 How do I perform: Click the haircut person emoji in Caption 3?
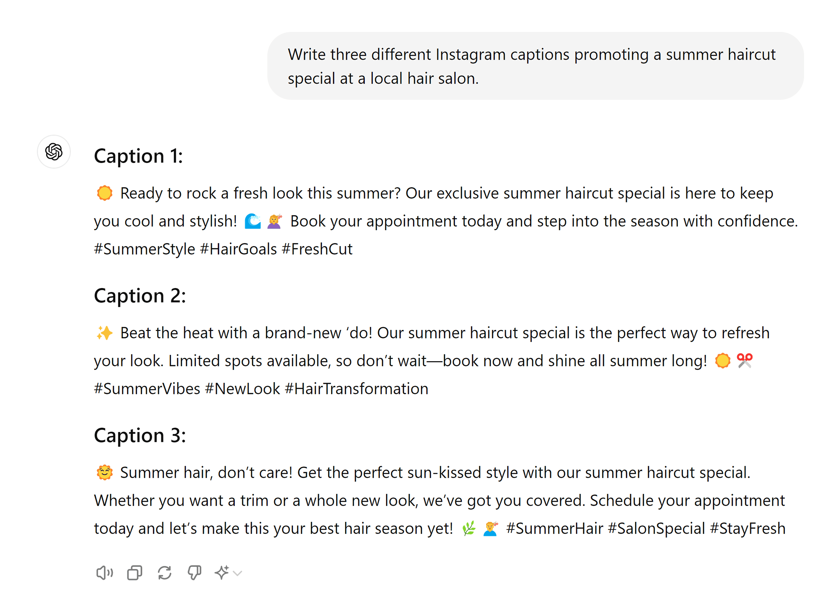coord(490,528)
